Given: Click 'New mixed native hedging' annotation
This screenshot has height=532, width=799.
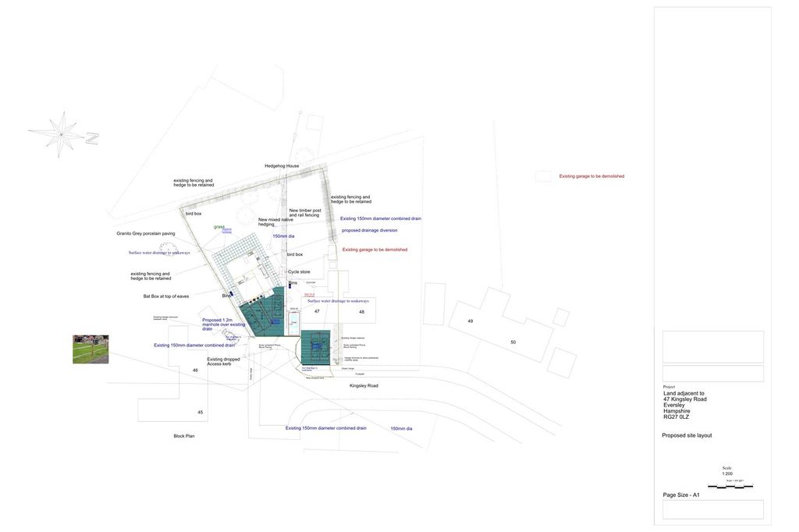Looking at the screenshot, I should pos(275,222).
